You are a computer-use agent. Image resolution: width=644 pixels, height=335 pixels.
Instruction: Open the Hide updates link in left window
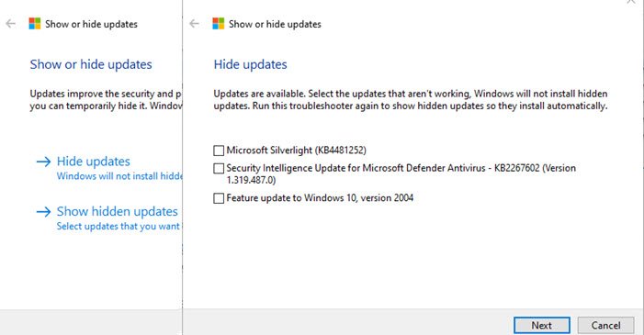pos(93,162)
